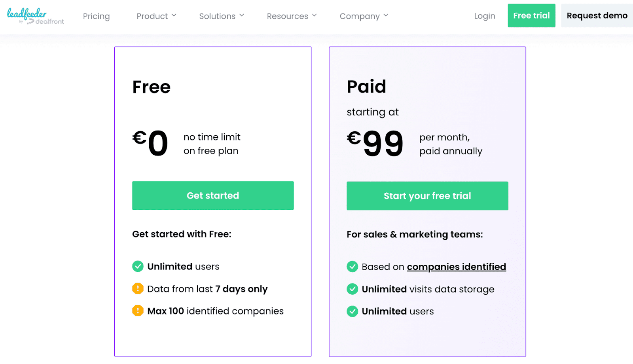Open the Login page
Image resolution: width=633 pixels, height=364 pixels.
[x=485, y=16]
